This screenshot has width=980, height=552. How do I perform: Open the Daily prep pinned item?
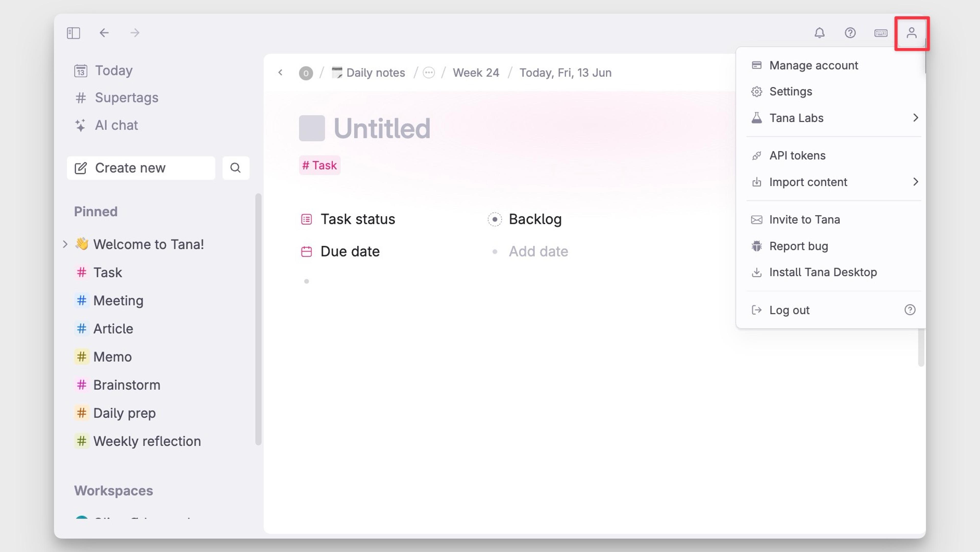(x=124, y=413)
